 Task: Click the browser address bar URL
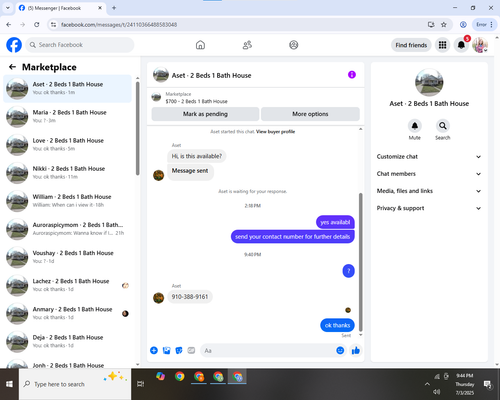pyautogui.click(x=119, y=24)
